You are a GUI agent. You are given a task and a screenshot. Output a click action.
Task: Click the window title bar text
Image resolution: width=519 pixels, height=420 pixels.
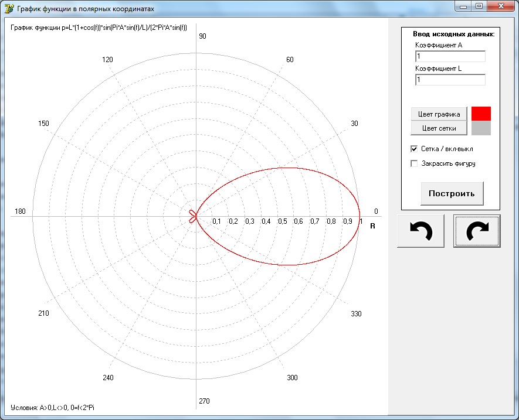(x=86, y=9)
